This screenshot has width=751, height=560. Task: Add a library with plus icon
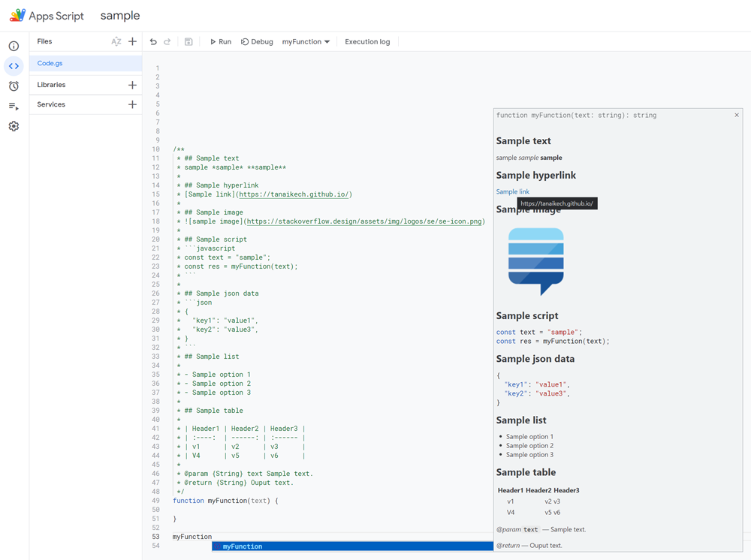tap(133, 85)
